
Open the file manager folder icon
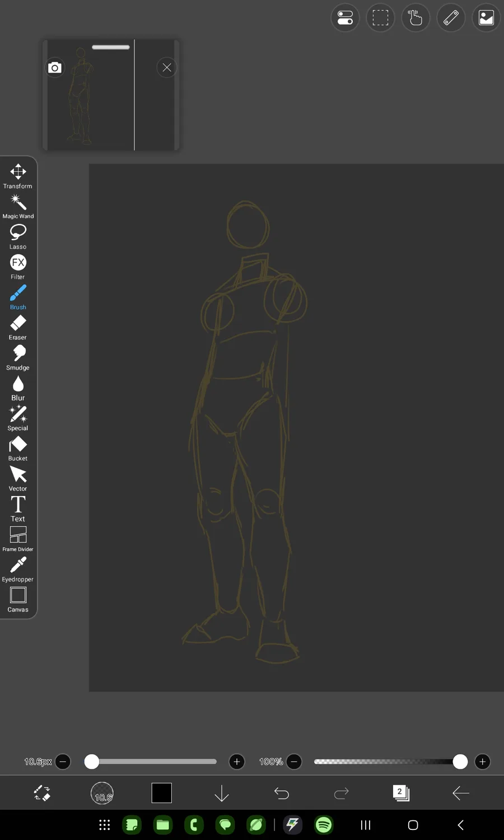pos(163,825)
